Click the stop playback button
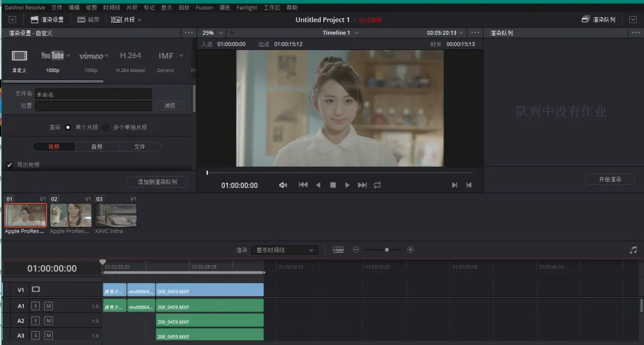This screenshot has height=345, width=644. [333, 185]
